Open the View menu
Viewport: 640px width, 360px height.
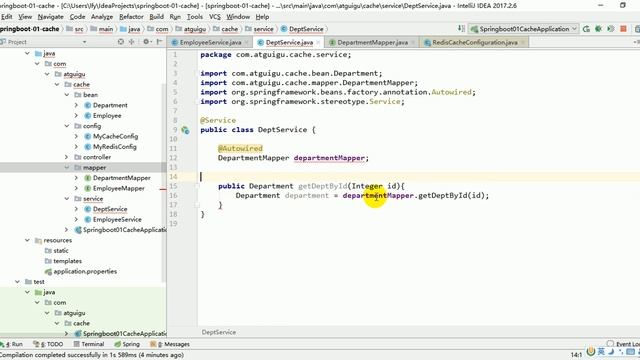point(25,17)
